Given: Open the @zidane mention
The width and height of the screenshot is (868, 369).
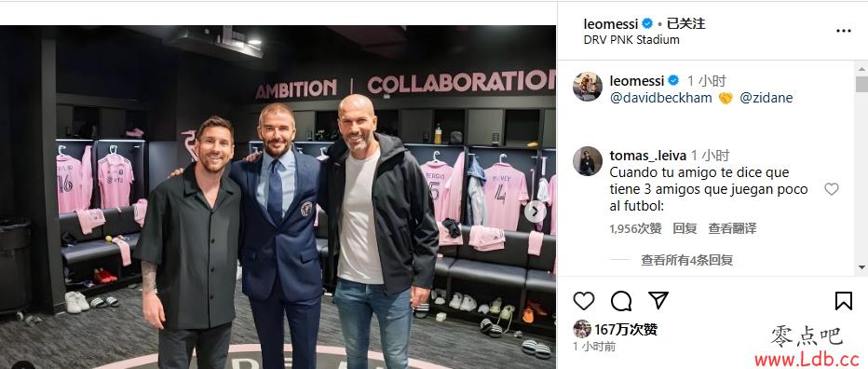Looking at the screenshot, I should (x=766, y=98).
